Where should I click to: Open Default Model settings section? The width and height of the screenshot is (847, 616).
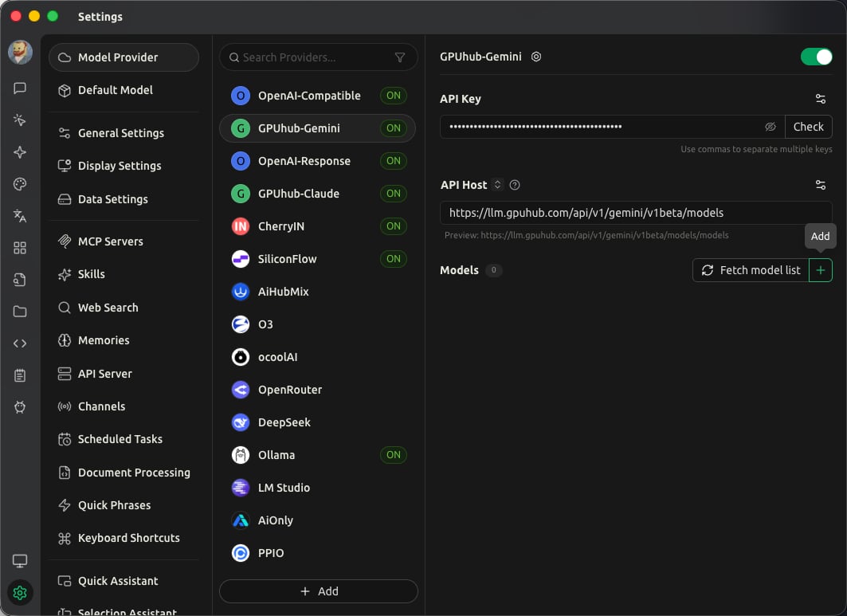click(x=124, y=90)
